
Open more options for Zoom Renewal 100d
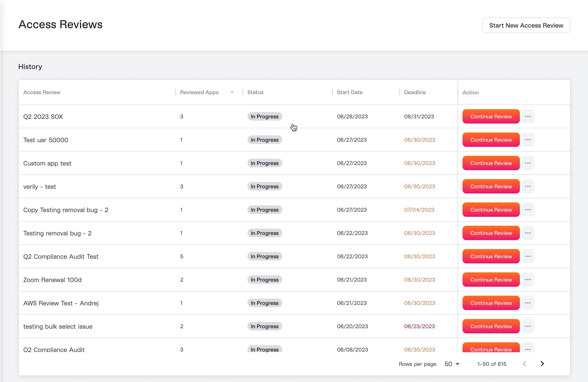point(528,280)
